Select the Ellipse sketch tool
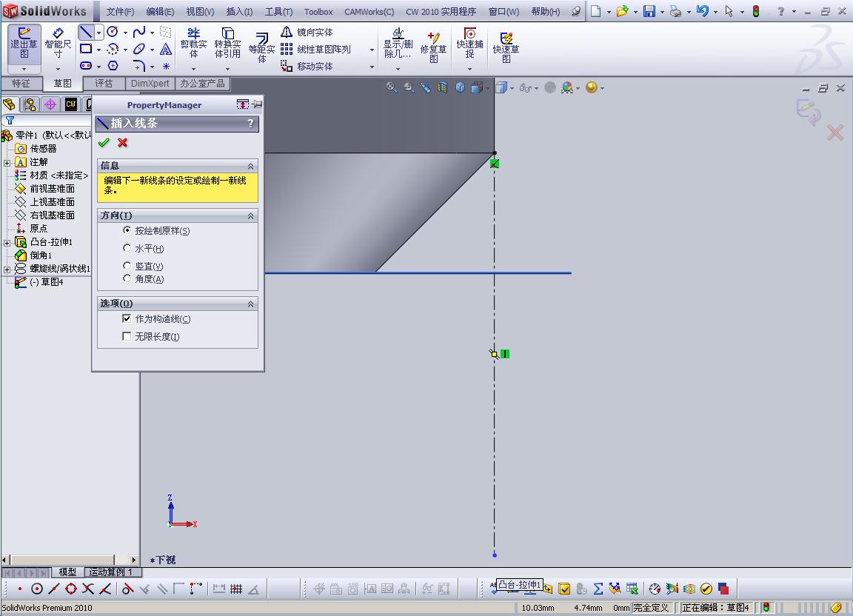Viewport: 853px width, 616px height. 139,49
